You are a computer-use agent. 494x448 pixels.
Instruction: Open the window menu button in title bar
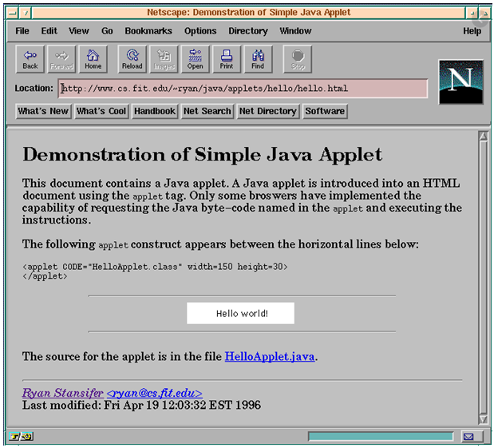pyautogui.click(x=13, y=14)
